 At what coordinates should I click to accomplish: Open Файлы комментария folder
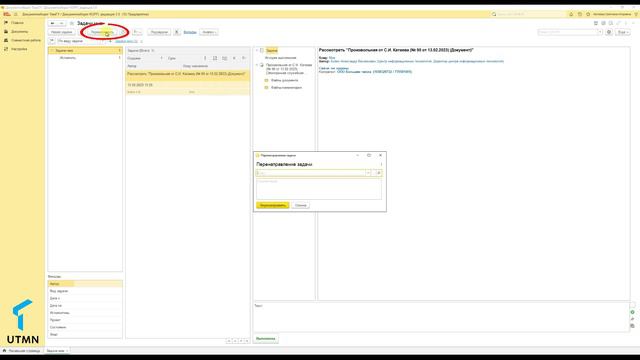(x=287, y=87)
